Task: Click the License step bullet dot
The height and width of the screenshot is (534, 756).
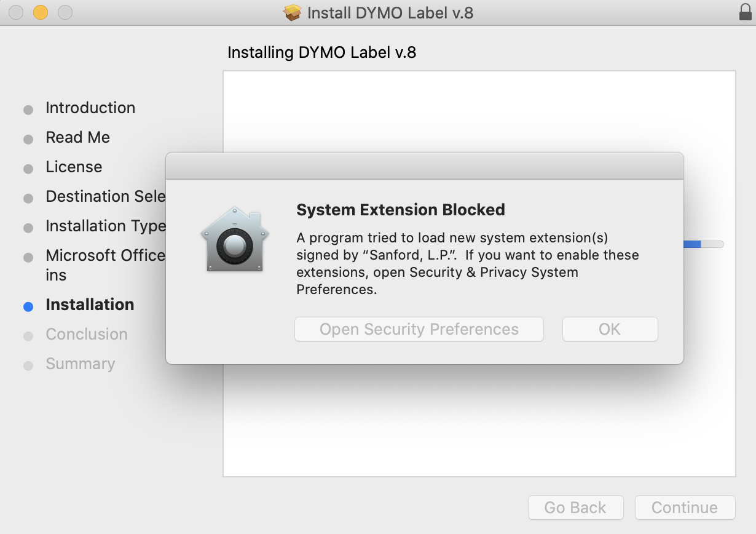Action: (28, 169)
